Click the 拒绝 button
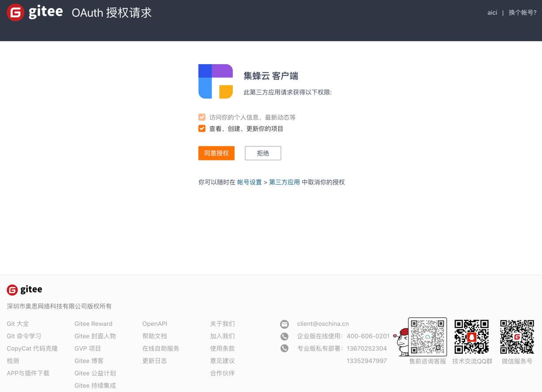The width and height of the screenshot is (542, 392). click(263, 153)
